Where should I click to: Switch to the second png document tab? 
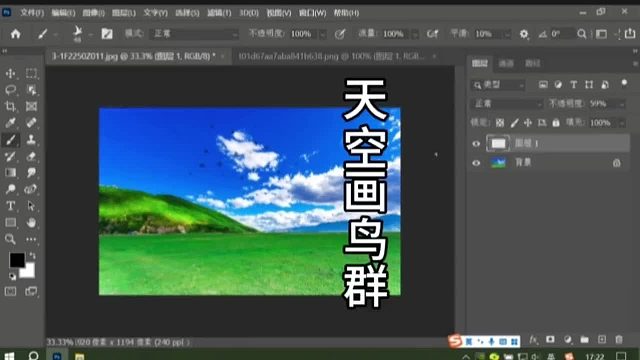331,56
